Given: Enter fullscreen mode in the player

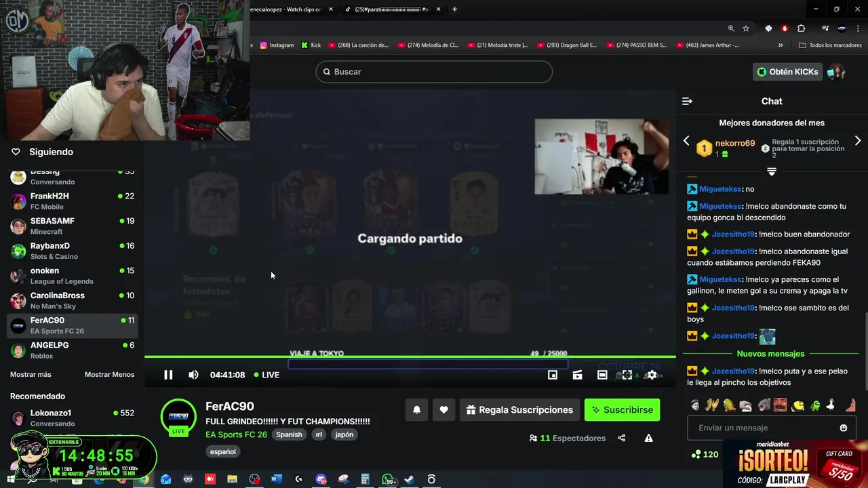Looking at the screenshot, I should (x=627, y=375).
